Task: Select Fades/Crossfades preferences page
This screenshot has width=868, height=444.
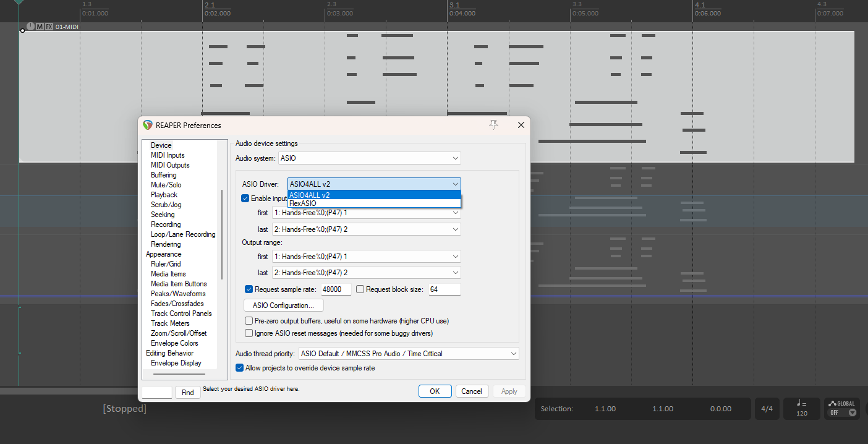Action: 177,304
